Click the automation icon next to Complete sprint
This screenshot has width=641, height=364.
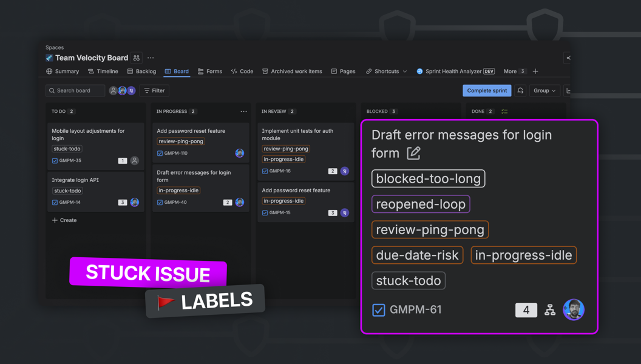click(x=520, y=90)
